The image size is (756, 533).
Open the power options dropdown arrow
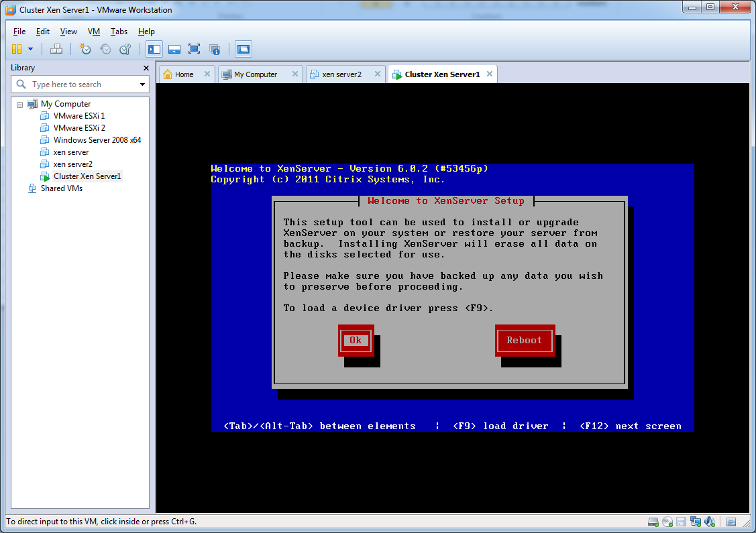tap(30, 49)
